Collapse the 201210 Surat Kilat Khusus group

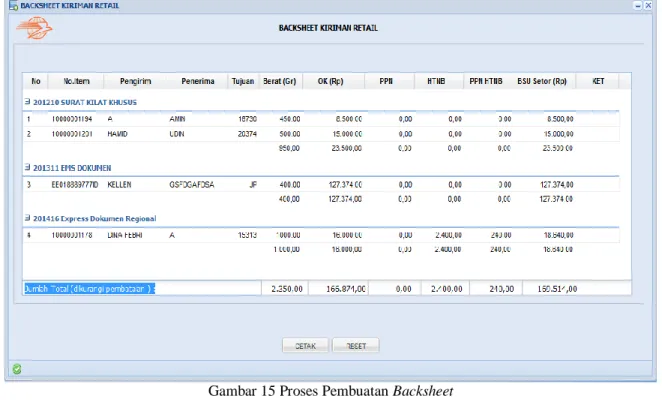(27, 102)
